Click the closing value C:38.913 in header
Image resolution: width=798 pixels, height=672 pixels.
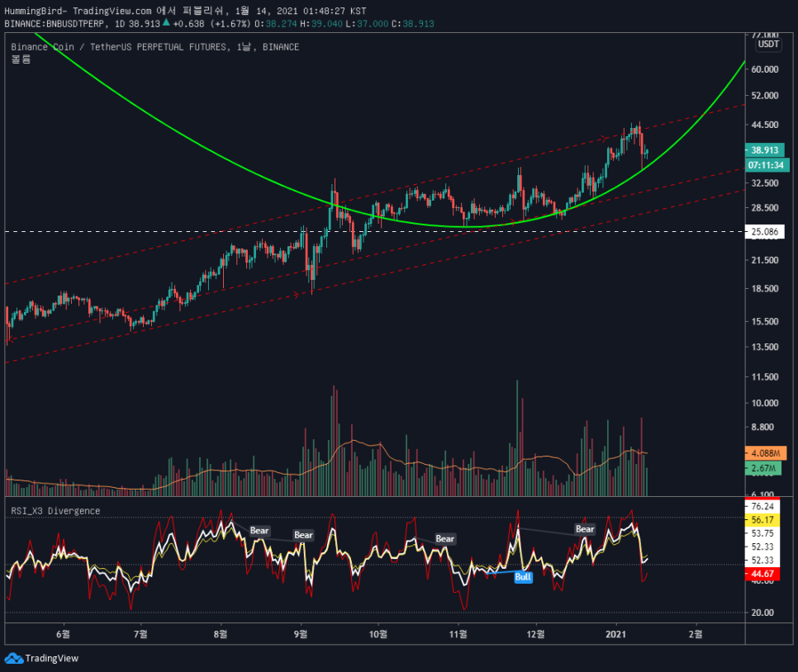point(413,24)
